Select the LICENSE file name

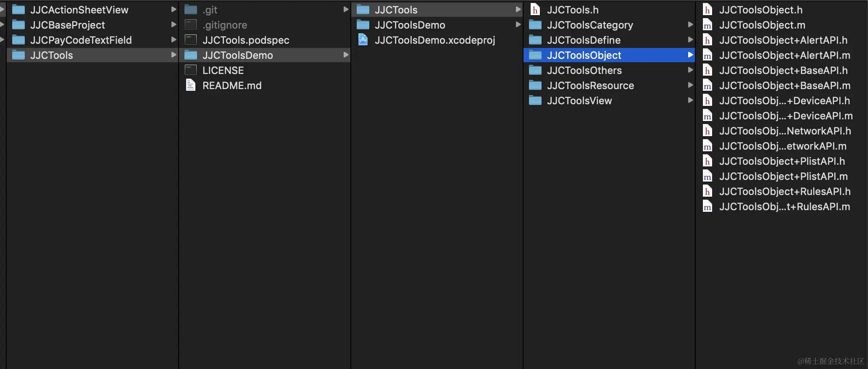[223, 70]
